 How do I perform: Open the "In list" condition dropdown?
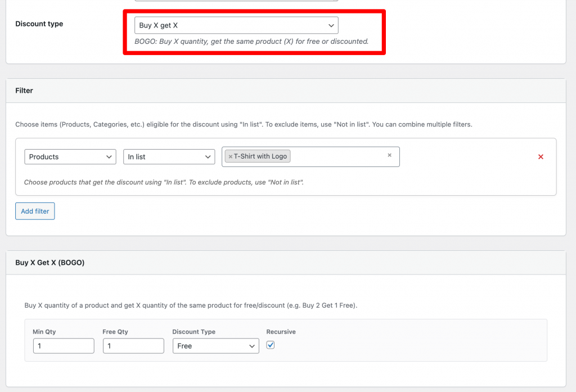[x=169, y=157]
